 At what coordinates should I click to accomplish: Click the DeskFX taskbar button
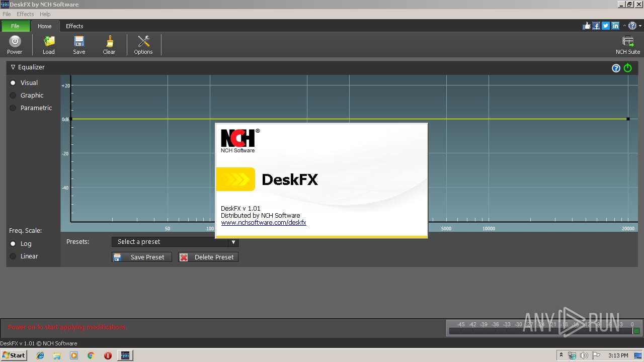[125, 355]
